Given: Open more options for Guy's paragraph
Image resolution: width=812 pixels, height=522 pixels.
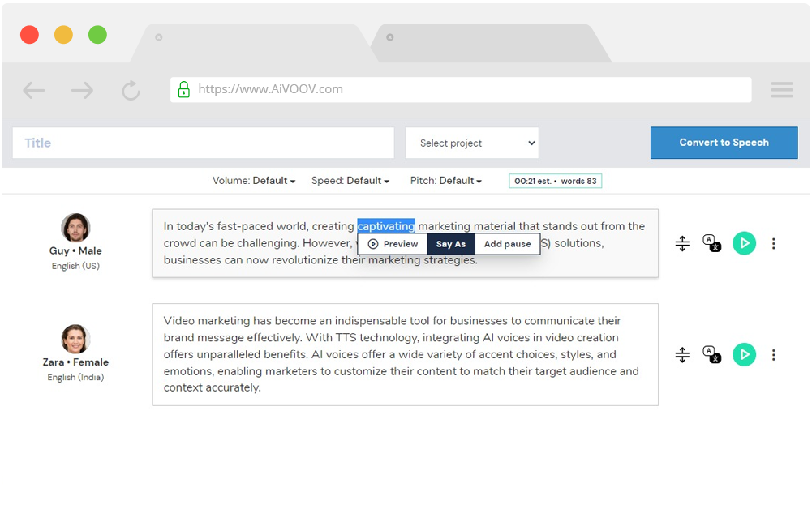Looking at the screenshot, I should pyautogui.click(x=774, y=243).
